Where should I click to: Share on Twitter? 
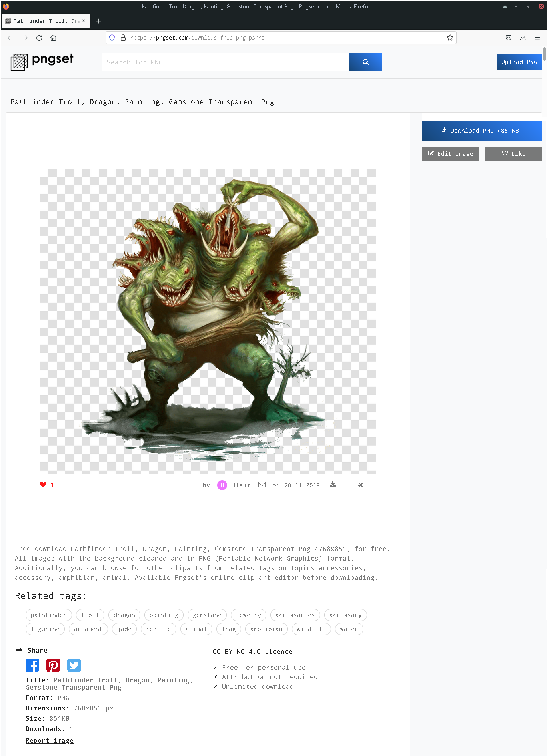pyautogui.click(x=74, y=665)
